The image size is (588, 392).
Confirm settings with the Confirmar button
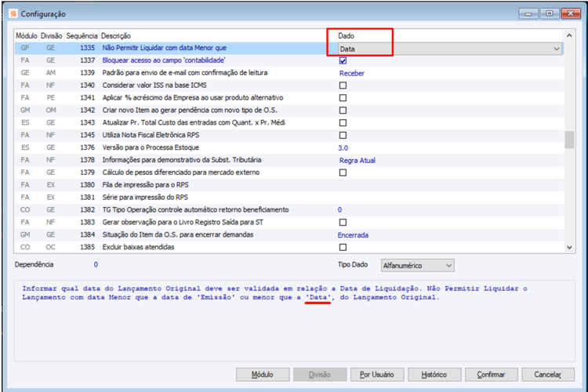492,375
